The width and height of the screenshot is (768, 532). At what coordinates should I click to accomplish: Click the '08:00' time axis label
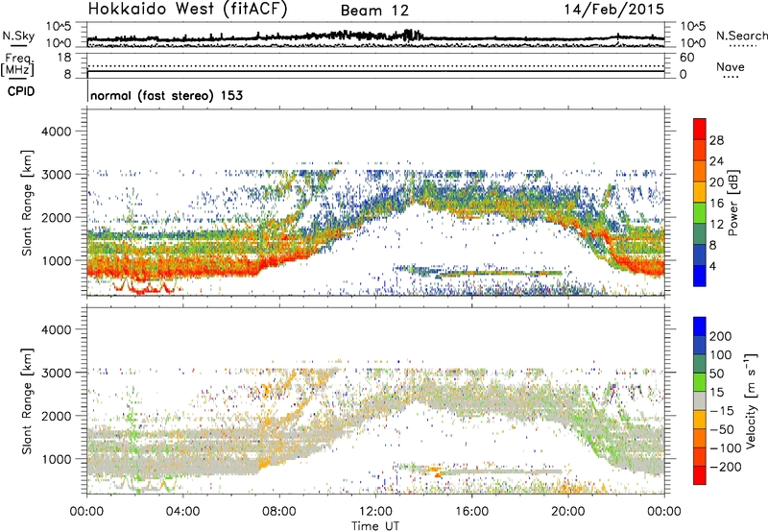click(279, 512)
